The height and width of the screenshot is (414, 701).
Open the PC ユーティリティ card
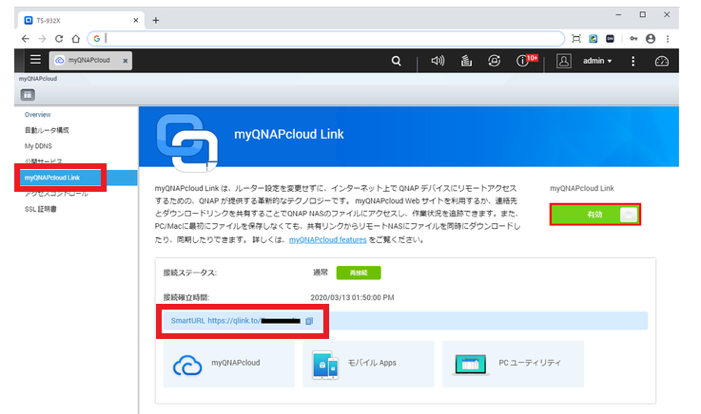[513, 364]
